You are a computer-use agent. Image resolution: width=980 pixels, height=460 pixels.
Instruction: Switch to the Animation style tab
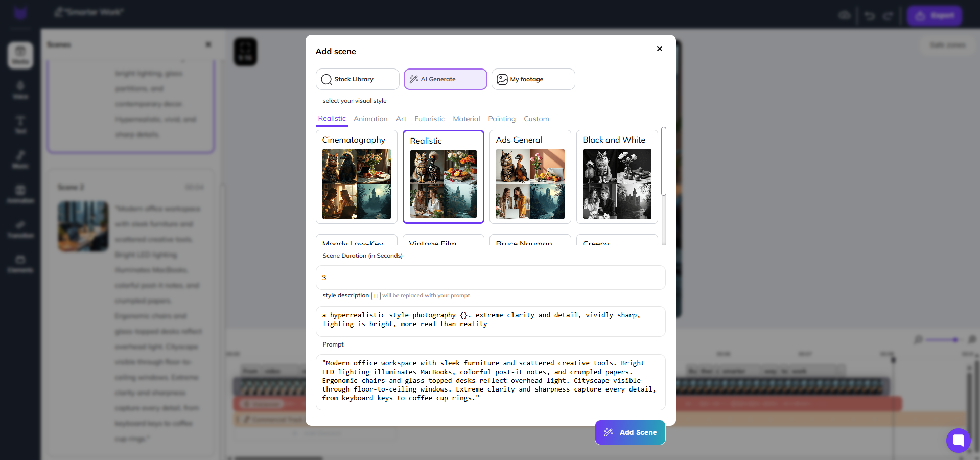click(370, 119)
